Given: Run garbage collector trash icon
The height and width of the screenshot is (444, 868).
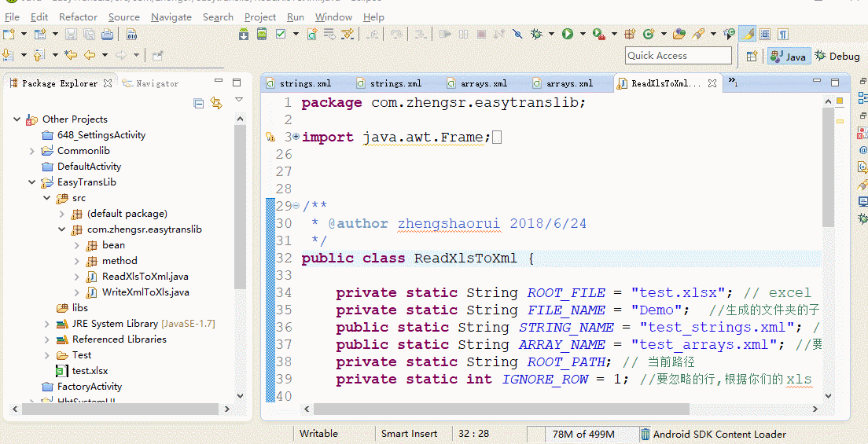Looking at the screenshot, I should click(x=645, y=434).
